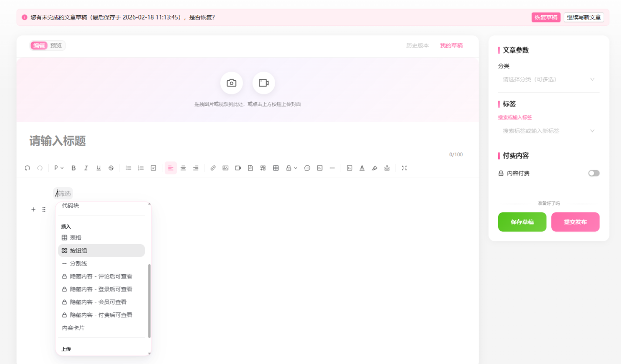Open the paragraph style P dropdown

(59, 168)
